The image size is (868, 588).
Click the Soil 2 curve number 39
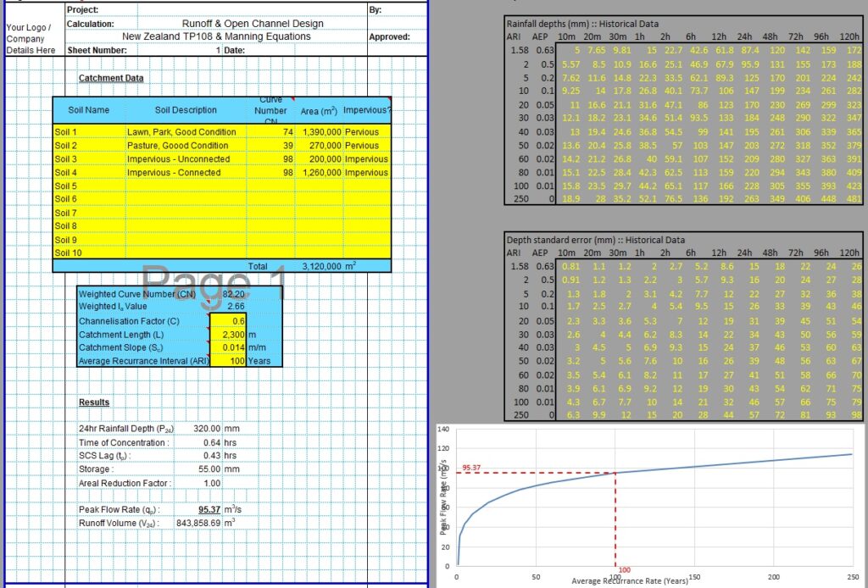(277, 146)
